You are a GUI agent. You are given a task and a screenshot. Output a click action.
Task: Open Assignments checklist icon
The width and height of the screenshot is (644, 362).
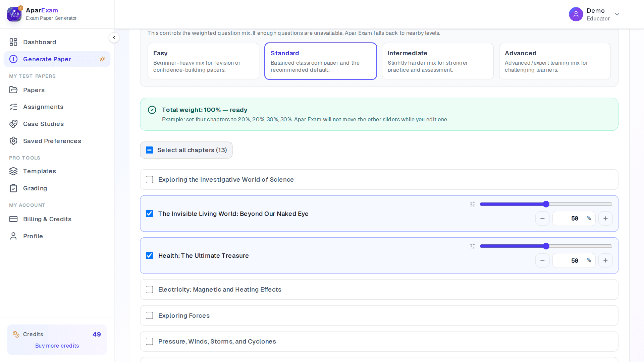coord(13,107)
